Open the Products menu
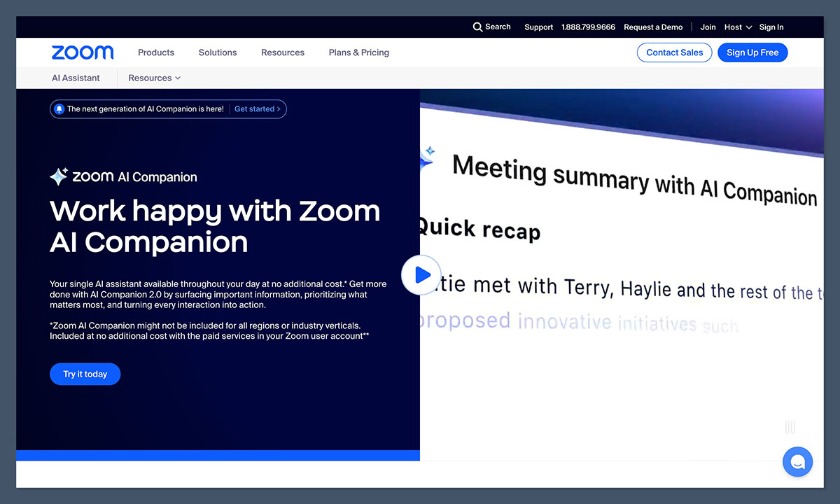Image resolution: width=840 pixels, height=504 pixels. [156, 52]
